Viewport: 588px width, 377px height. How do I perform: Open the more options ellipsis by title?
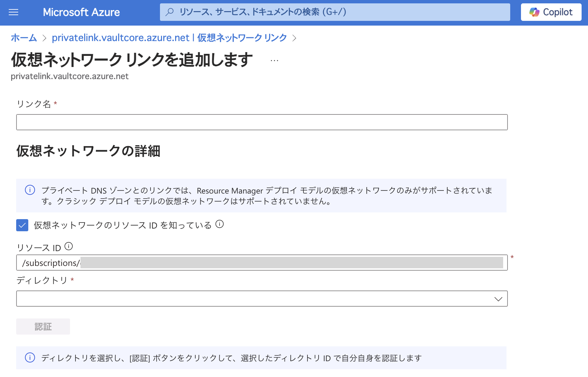pyautogui.click(x=274, y=61)
